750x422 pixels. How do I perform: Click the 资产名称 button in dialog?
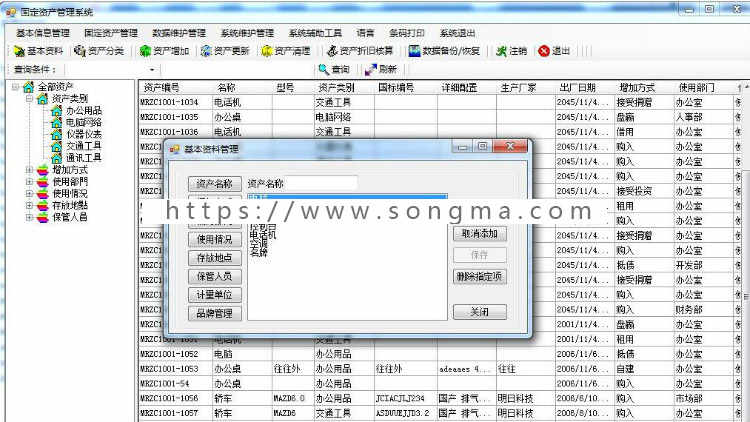pos(215,184)
